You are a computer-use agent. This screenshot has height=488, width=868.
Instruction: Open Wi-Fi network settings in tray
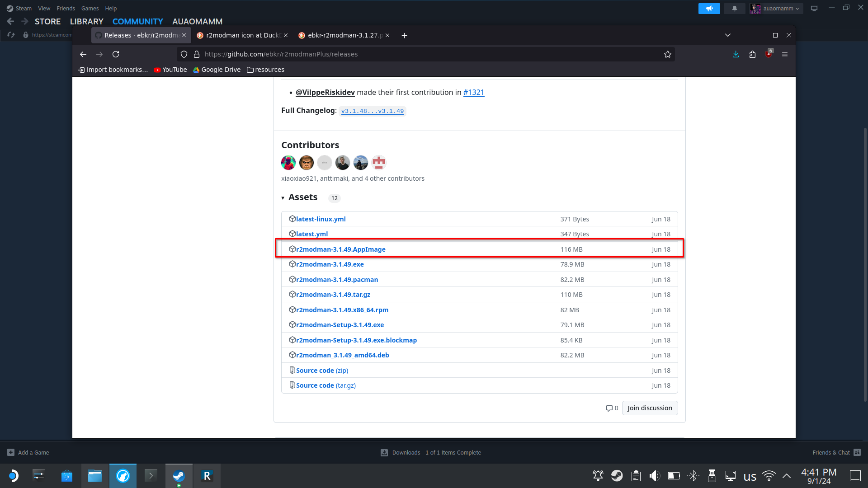(x=769, y=476)
